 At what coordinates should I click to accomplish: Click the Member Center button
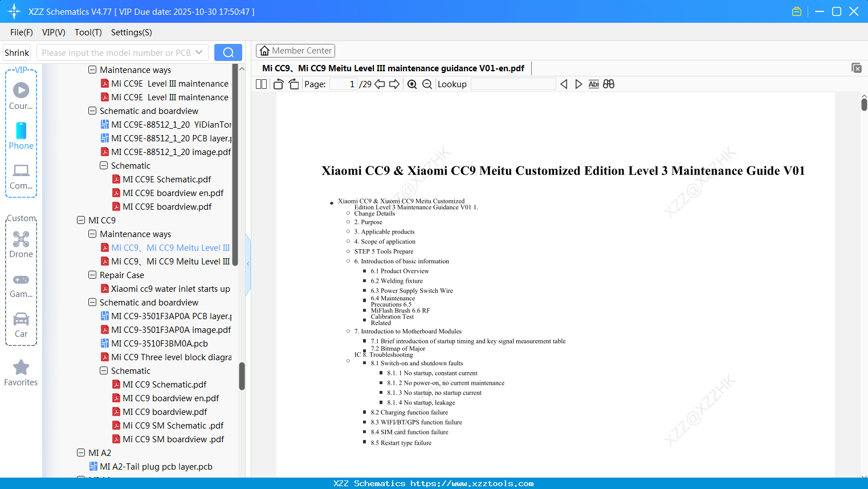point(295,51)
